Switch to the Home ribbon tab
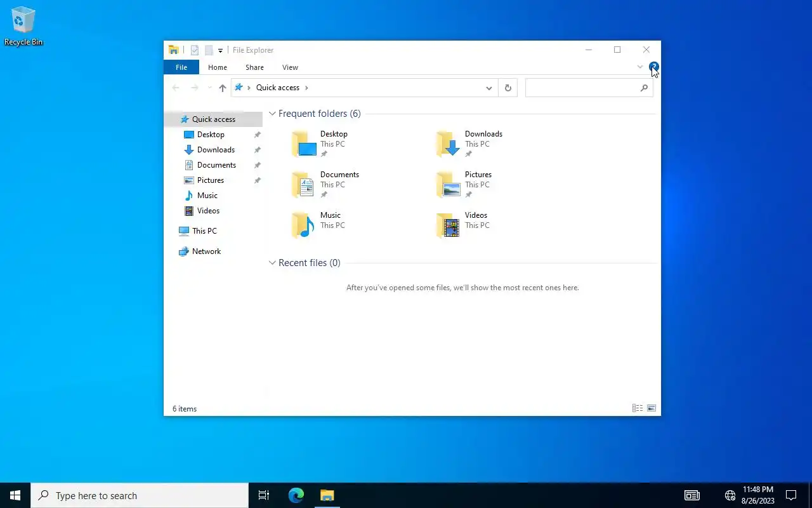 pos(218,67)
